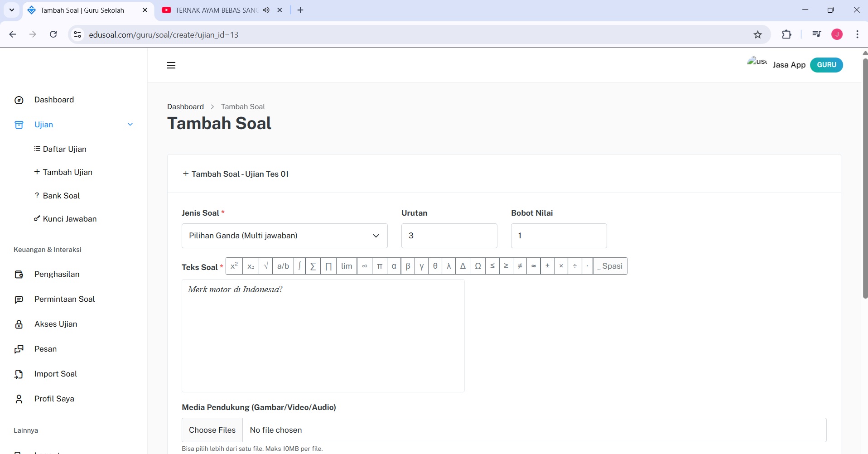Screen dimensions: 868x454
Task: Open the Jenis Soal dropdown
Action: pos(285,236)
